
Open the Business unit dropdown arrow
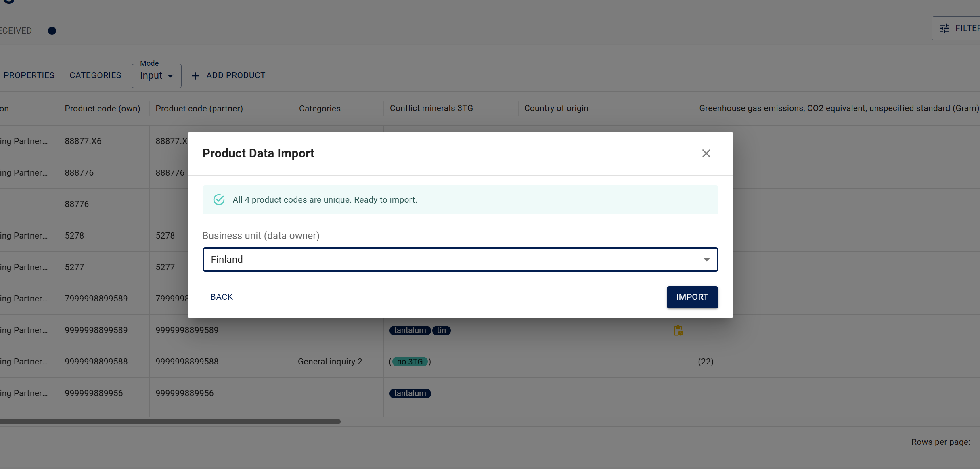pos(706,260)
